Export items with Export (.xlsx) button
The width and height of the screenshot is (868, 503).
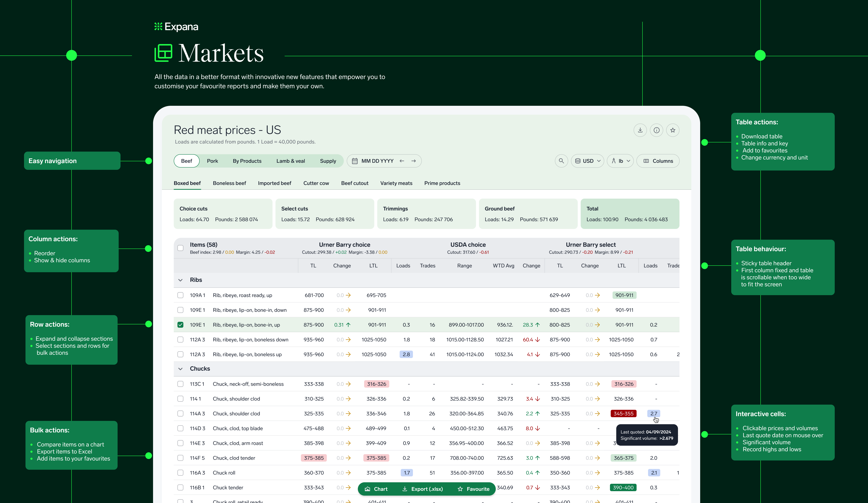click(423, 489)
